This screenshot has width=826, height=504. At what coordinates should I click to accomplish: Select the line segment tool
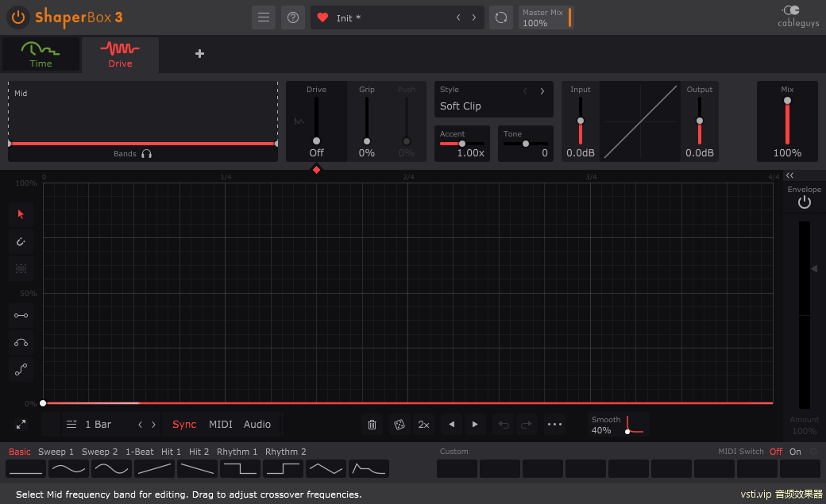(21, 315)
